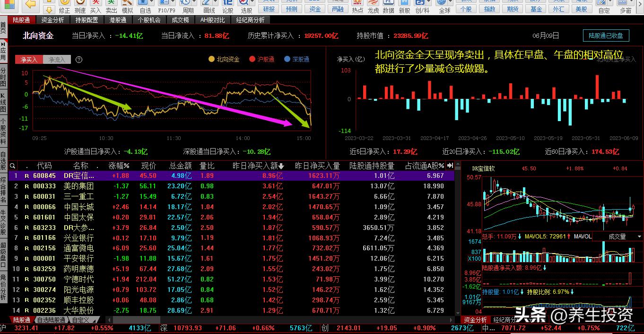Click the 陆股通已收盘 status button
The height and width of the screenshot is (334, 644).
pos(606,35)
